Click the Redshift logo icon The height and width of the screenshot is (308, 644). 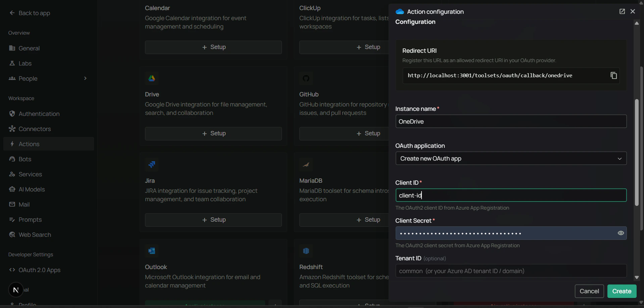[x=306, y=251]
